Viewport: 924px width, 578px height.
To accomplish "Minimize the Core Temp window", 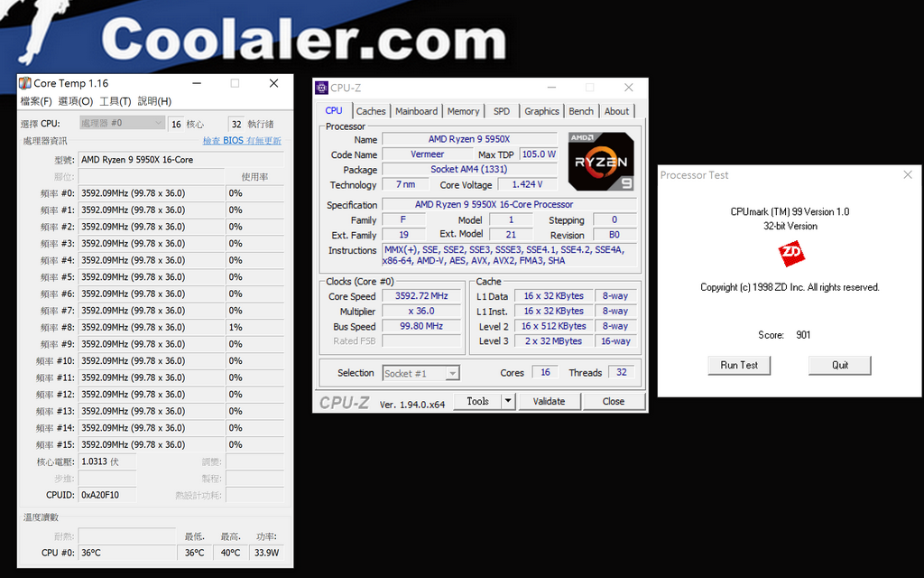I will (x=197, y=83).
